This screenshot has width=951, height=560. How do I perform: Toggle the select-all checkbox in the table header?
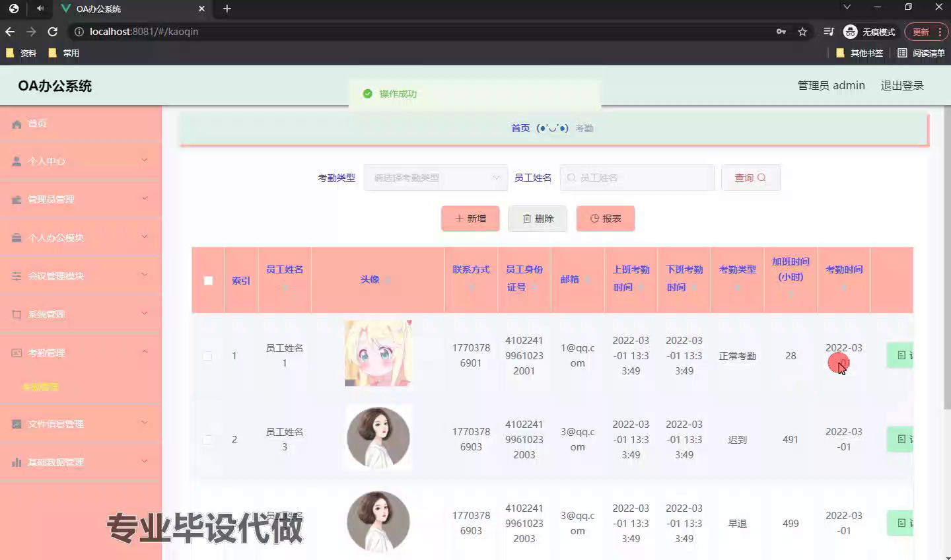pos(208,281)
